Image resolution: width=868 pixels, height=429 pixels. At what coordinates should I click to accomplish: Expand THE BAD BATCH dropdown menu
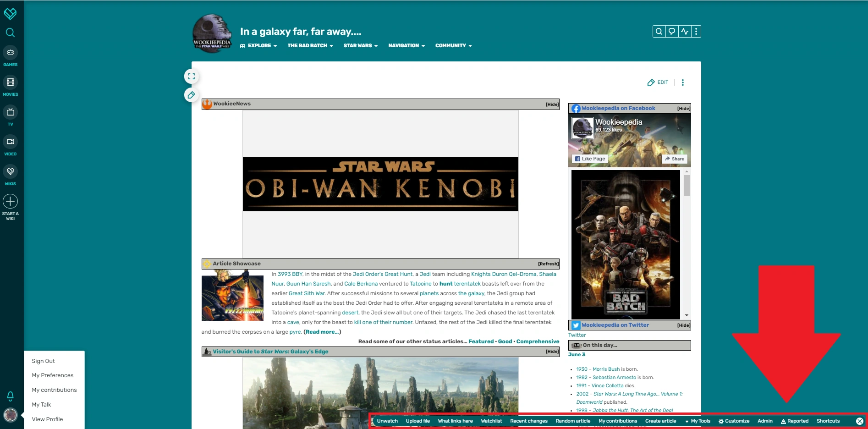[x=310, y=46]
